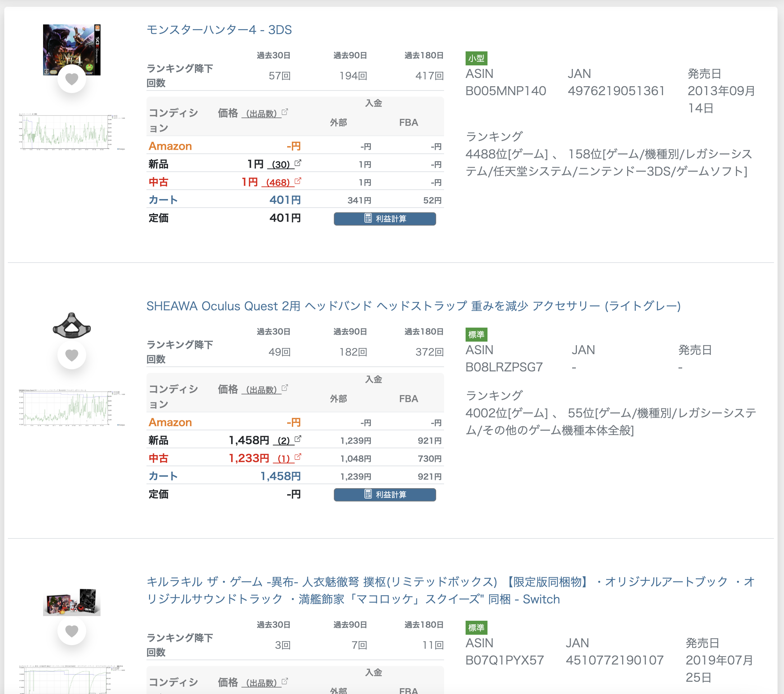Open Kill la Kill price history chart
Viewport: 784px width, 694px height.
pyautogui.click(x=72, y=679)
